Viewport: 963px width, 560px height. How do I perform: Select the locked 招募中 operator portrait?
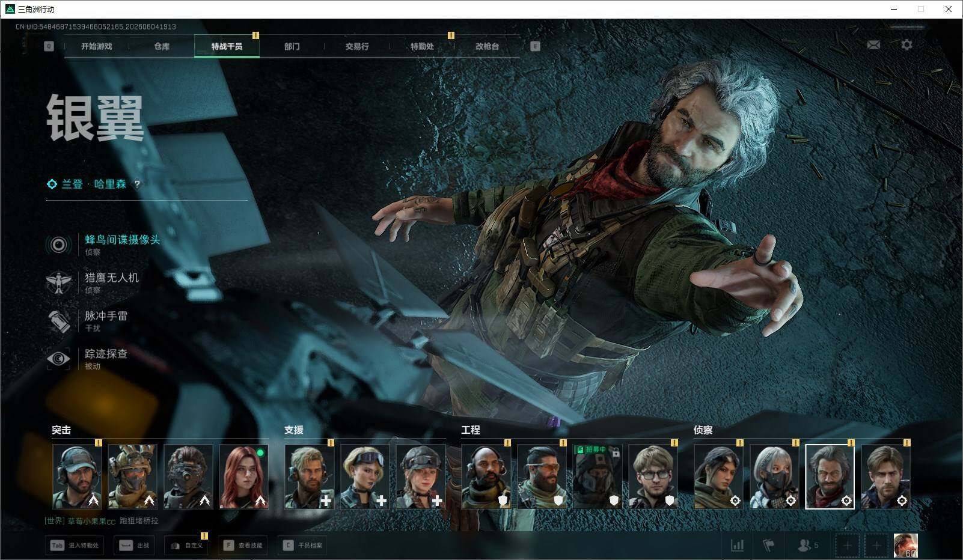tap(598, 476)
